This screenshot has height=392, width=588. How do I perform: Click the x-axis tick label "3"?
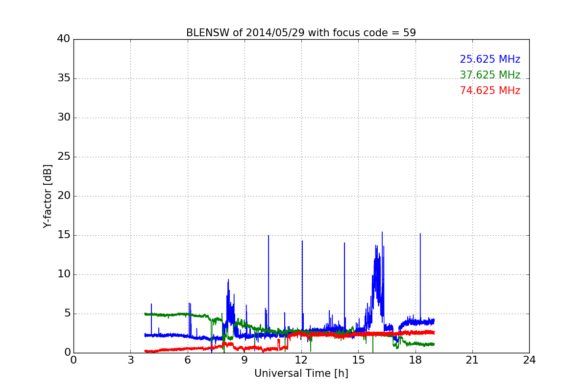point(130,360)
